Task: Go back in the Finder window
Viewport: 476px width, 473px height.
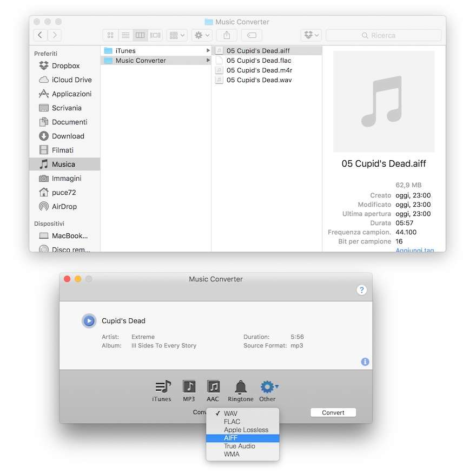Action: [x=40, y=35]
